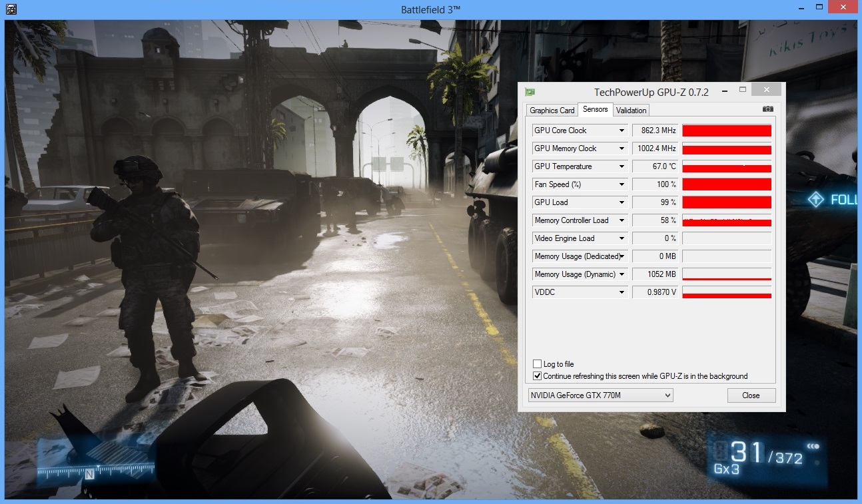
Task: Click the GPU Load history graph
Action: 727,202
